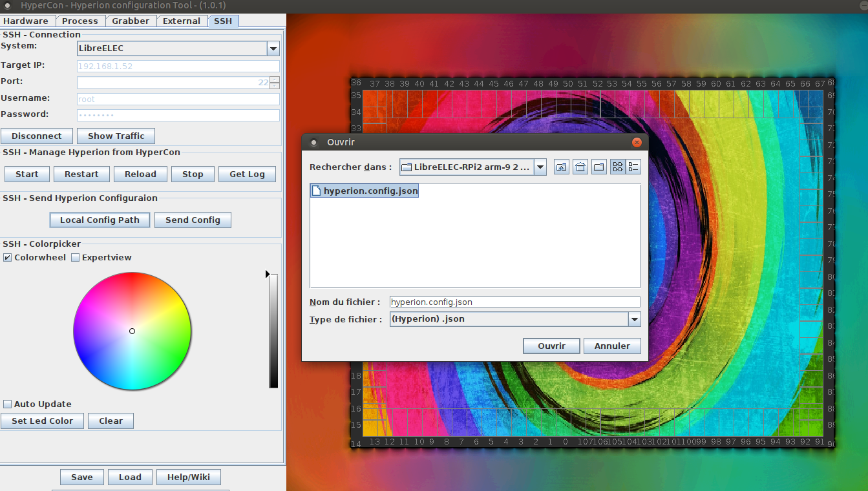Open the Process tab
The height and width of the screenshot is (491, 868).
(80, 21)
